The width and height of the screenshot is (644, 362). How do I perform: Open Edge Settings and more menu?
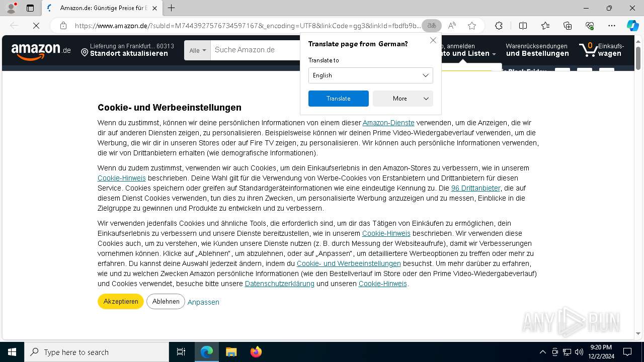(x=612, y=26)
